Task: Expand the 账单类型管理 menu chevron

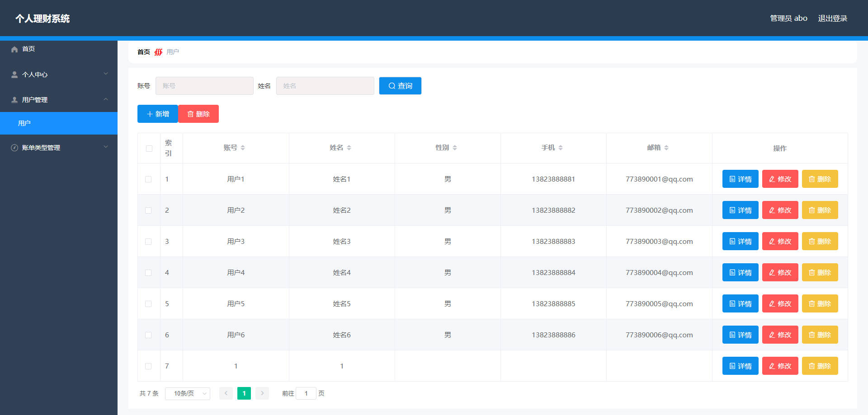Action: tap(106, 147)
